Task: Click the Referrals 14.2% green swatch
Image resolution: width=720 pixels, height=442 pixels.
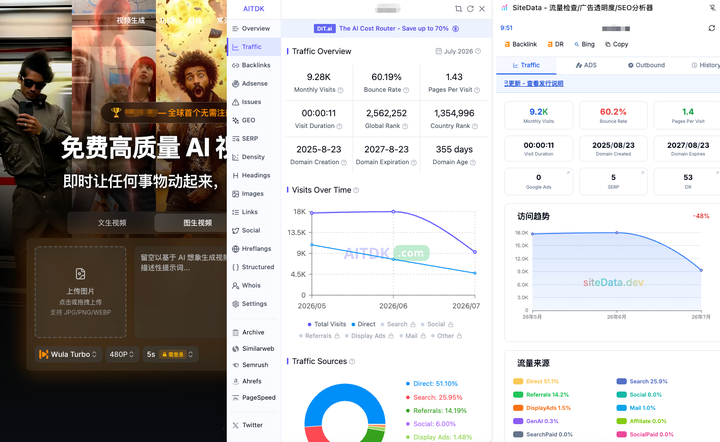Action: tap(518, 395)
